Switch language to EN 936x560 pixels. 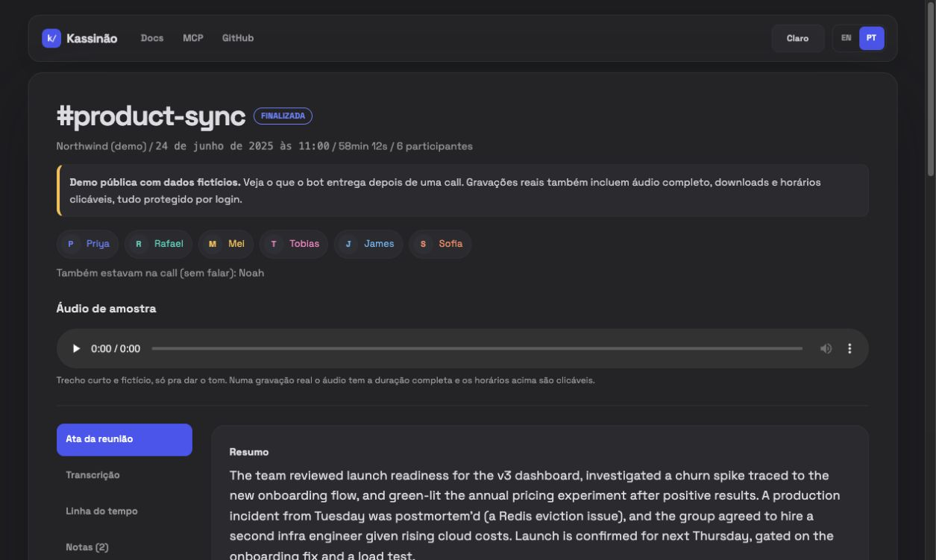coord(847,38)
